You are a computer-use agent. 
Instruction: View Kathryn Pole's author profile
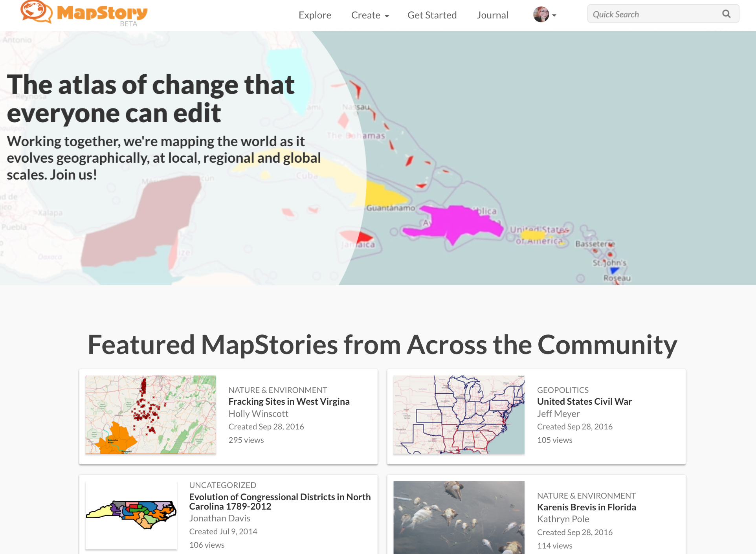pos(563,519)
